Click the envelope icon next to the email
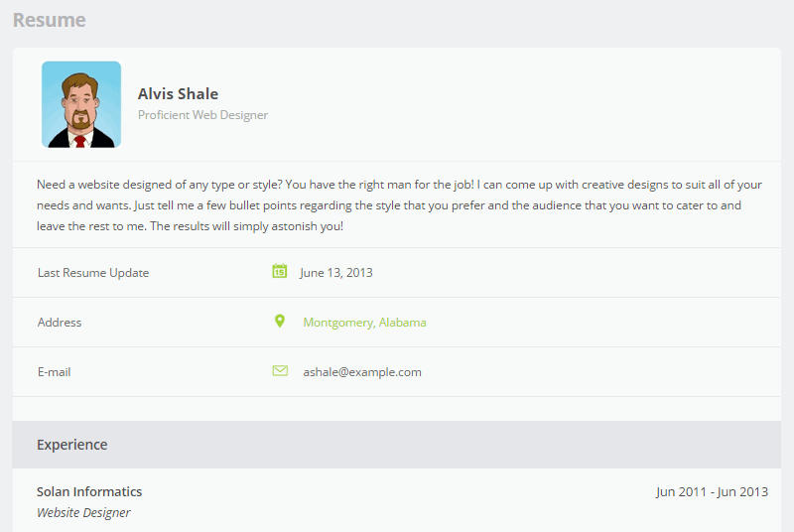 280,371
